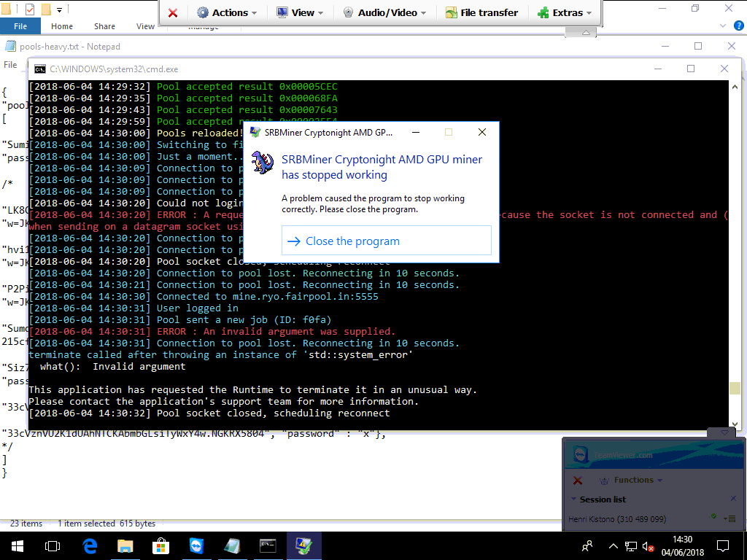Click the 'what(): Invalid argument' line
Screen dimensions: 747x560
click(113, 366)
